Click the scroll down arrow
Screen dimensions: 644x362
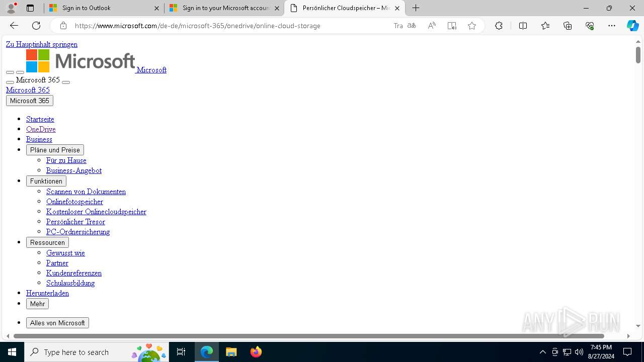638,326
